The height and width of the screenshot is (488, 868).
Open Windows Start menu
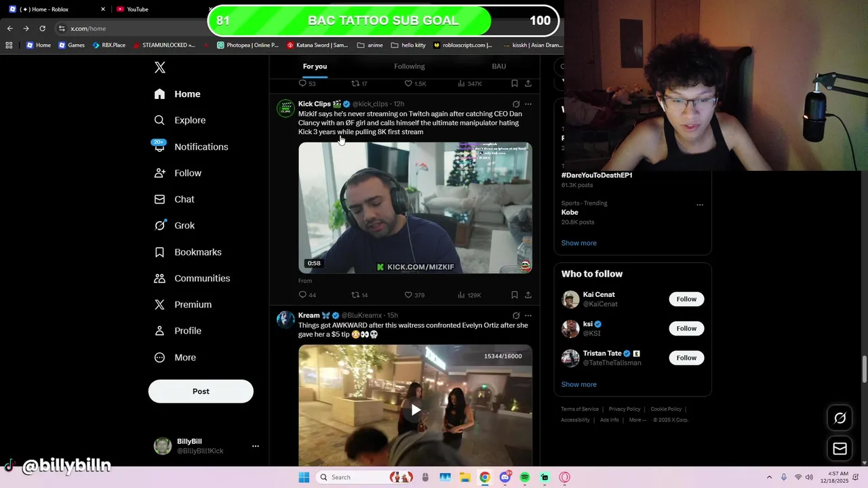coord(304,477)
